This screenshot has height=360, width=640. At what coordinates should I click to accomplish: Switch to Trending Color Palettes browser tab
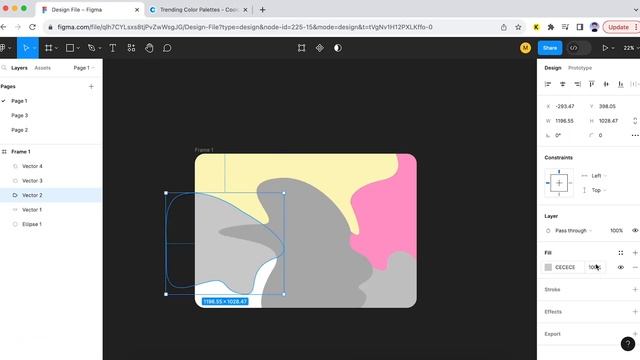[198, 9]
